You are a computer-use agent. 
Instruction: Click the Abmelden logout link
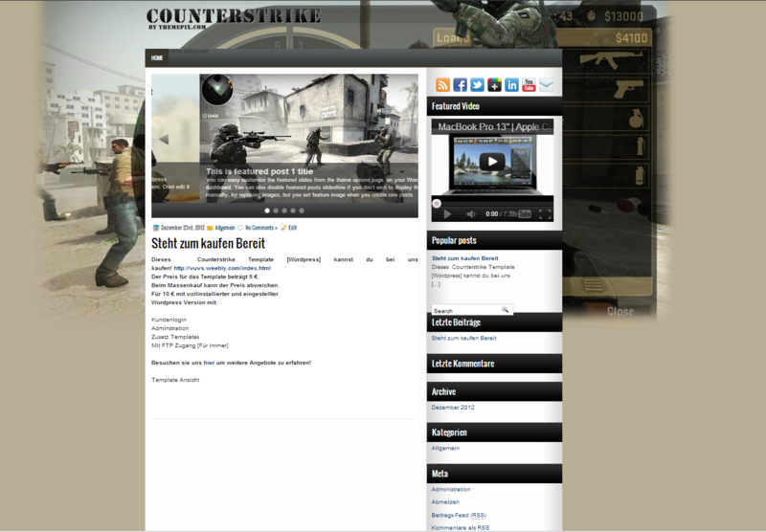(x=445, y=501)
